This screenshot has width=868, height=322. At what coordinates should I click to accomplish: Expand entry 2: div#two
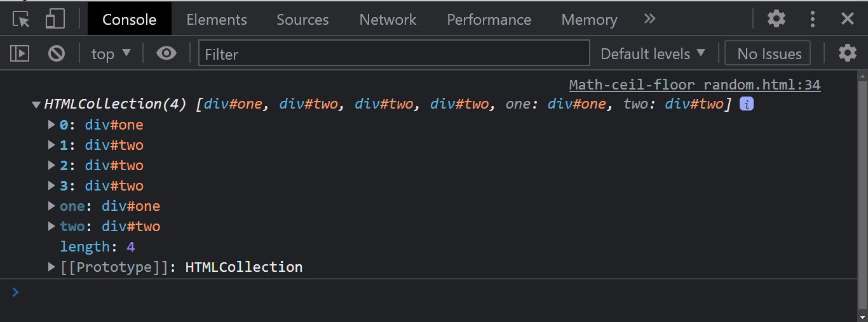coord(52,166)
